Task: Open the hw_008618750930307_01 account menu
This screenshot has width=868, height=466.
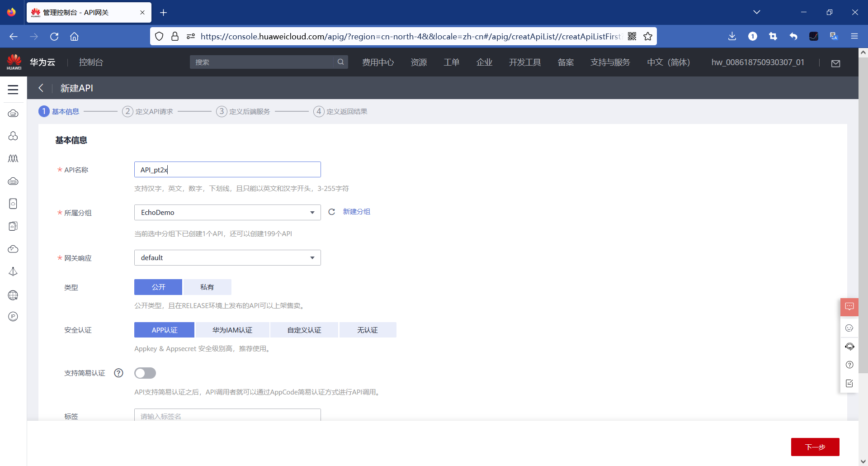Action: pyautogui.click(x=758, y=62)
